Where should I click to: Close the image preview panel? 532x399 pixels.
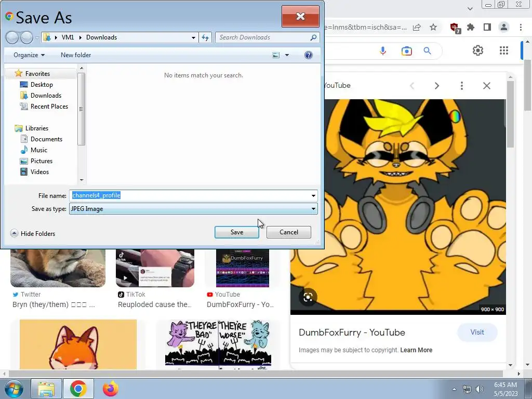pyautogui.click(x=486, y=86)
